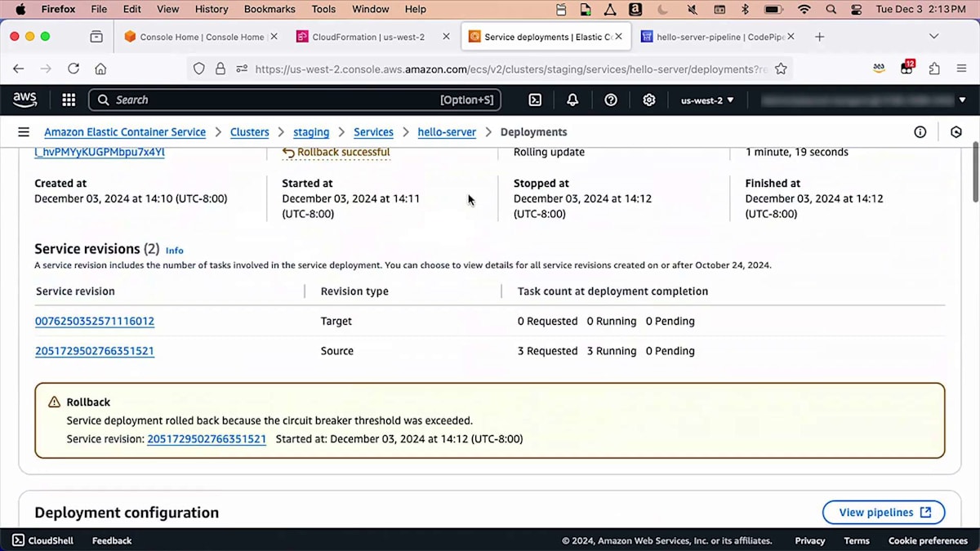Screen dimensions: 980x551
Task: Go to staging cluster breadcrumb
Action: point(311,131)
